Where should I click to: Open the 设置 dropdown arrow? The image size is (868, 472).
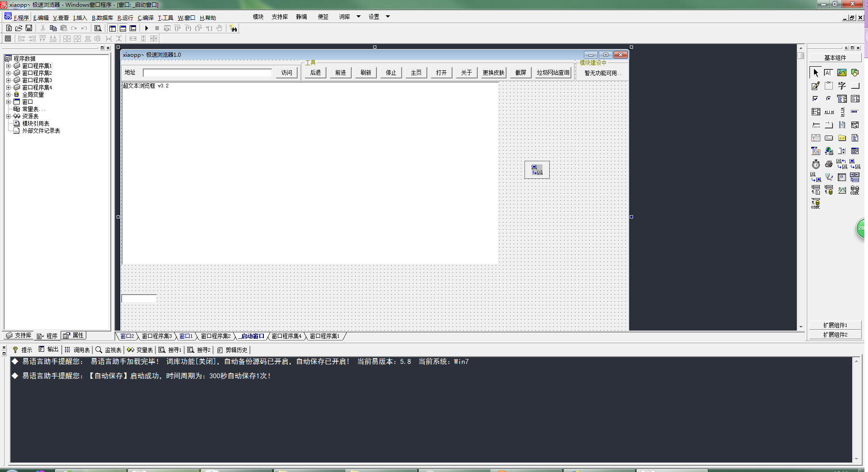click(x=388, y=17)
